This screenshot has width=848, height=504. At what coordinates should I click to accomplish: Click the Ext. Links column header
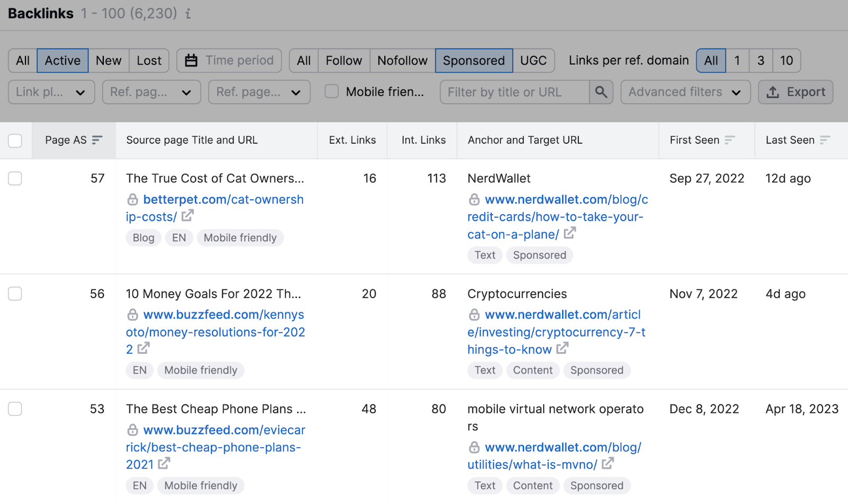(352, 140)
